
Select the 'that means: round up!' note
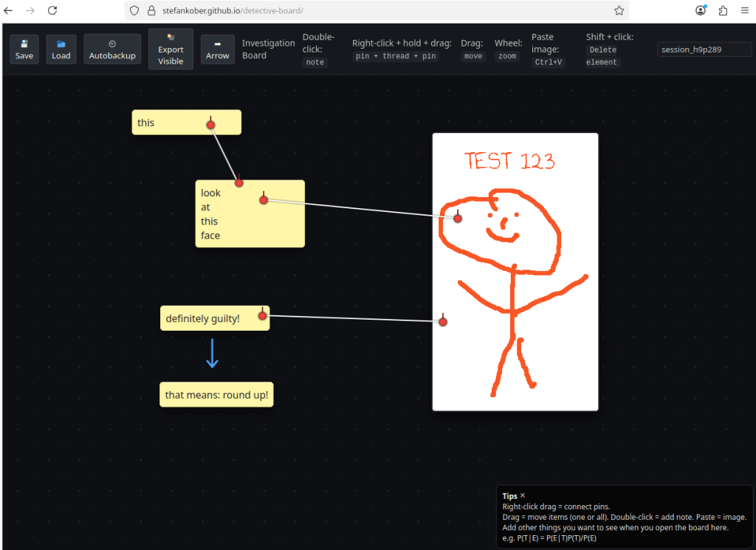[x=216, y=395]
